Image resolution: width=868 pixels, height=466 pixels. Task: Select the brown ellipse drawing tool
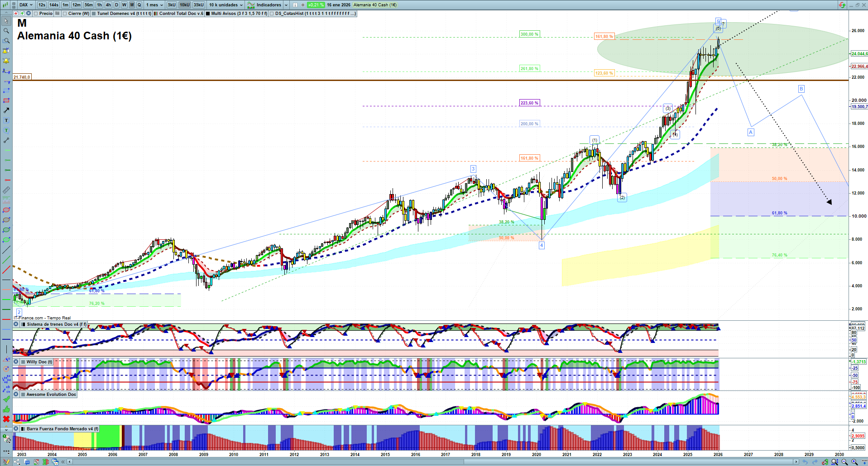[6, 220]
